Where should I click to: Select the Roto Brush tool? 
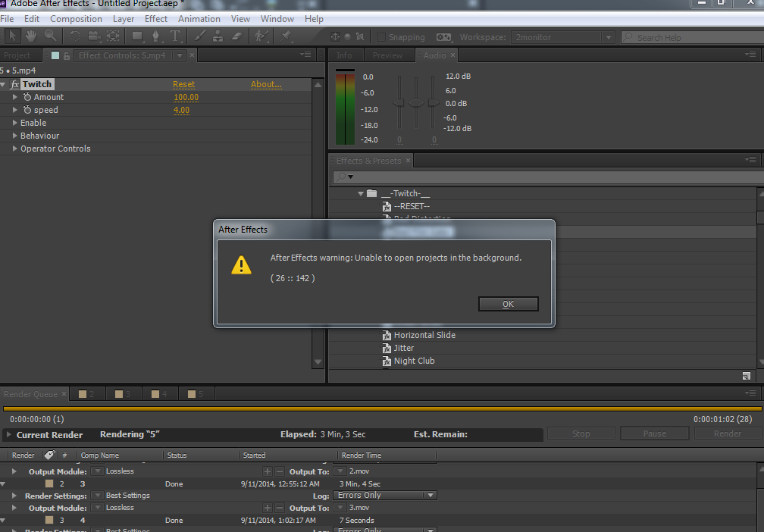pyautogui.click(x=261, y=36)
